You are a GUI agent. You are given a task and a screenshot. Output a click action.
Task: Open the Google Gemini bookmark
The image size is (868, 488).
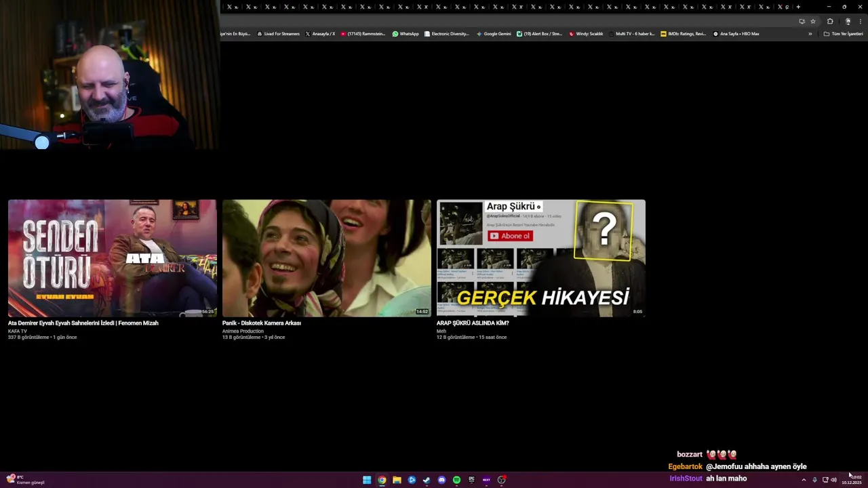pyautogui.click(x=494, y=34)
